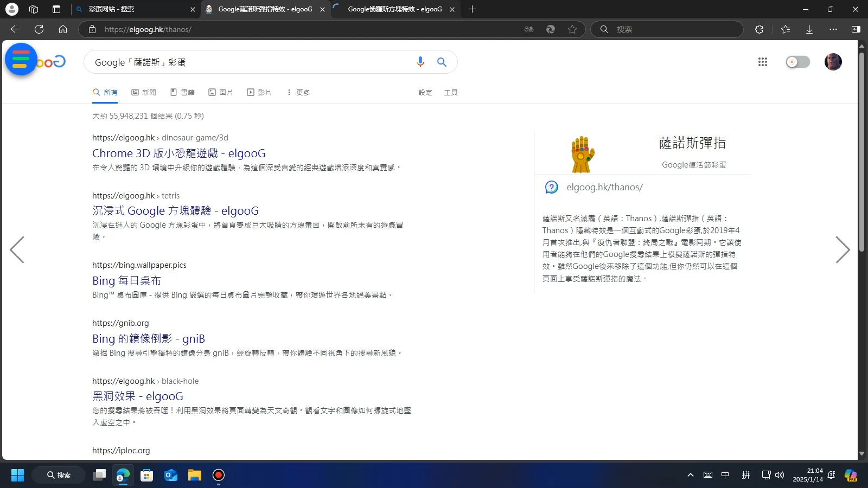Viewport: 868px width, 488px height.
Task: Click the Thanos account avatar
Action: [x=833, y=62]
